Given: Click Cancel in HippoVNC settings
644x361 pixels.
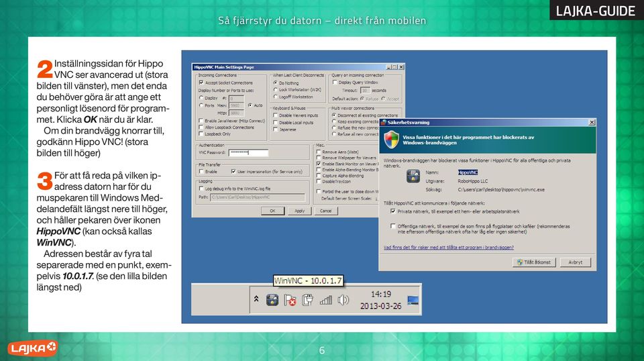Looking at the screenshot, I should [326, 211].
